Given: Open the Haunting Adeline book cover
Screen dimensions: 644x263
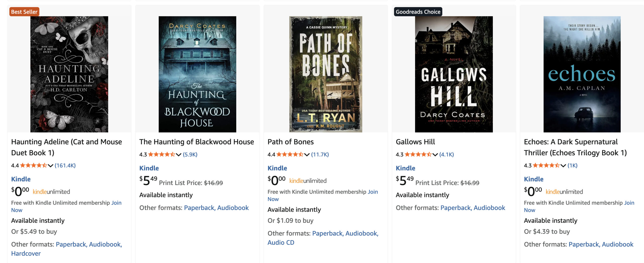Looking at the screenshot, I should coord(69,74).
